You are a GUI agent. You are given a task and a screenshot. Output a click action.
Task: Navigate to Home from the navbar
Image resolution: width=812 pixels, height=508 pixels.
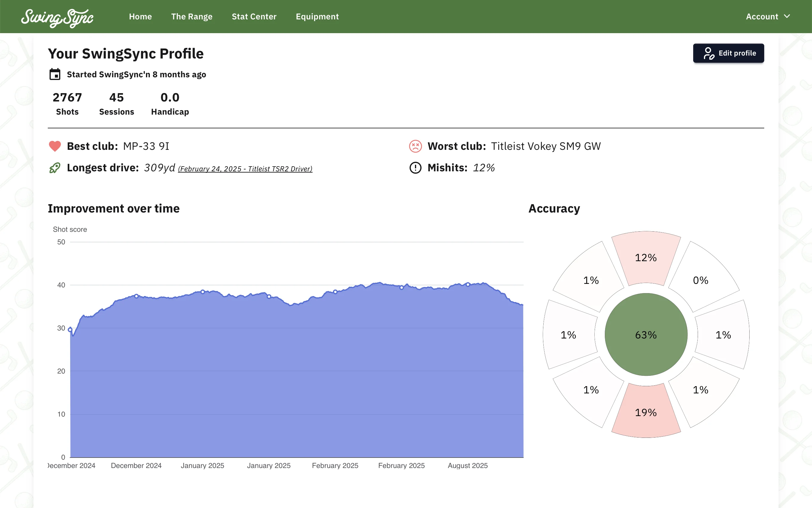click(x=140, y=16)
